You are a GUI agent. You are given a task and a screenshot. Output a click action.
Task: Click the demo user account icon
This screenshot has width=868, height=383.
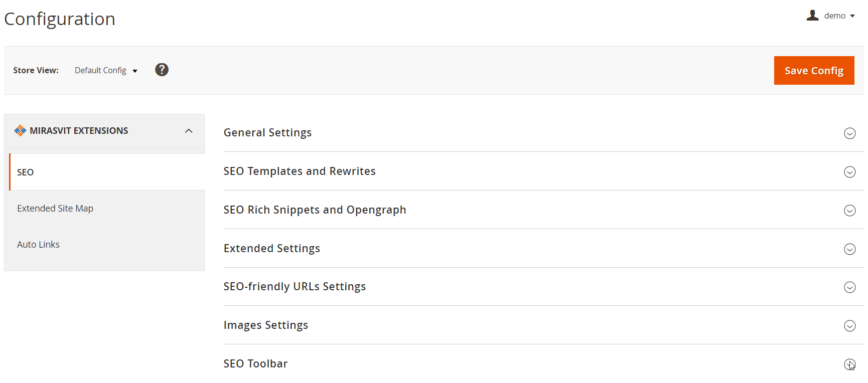(x=812, y=16)
